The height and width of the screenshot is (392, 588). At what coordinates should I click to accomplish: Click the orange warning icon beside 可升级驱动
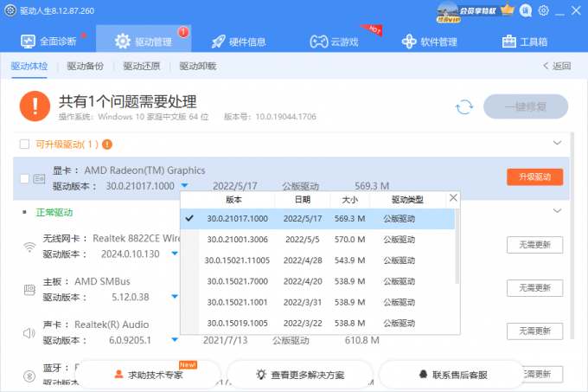pos(107,144)
